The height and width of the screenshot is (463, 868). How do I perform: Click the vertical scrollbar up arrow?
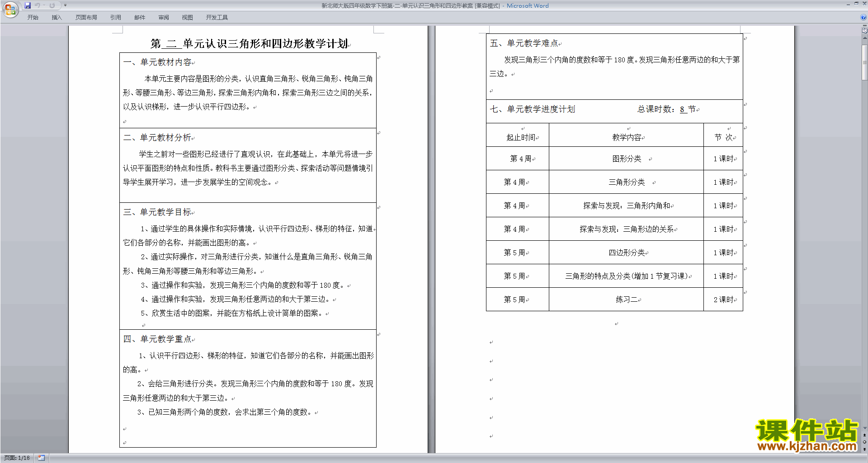point(865,38)
